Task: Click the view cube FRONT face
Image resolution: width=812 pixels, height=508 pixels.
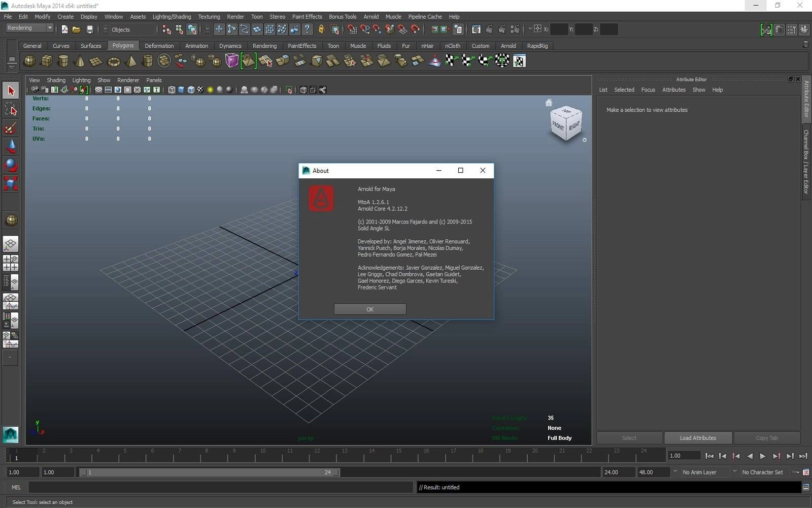Action: coord(558,125)
